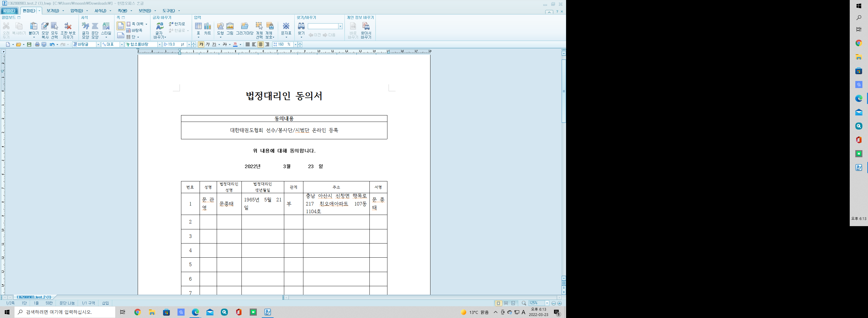Click the 찾아서 바꾸기 icon
The width and height of the screenshot is (868, 318).
point(366,26)
